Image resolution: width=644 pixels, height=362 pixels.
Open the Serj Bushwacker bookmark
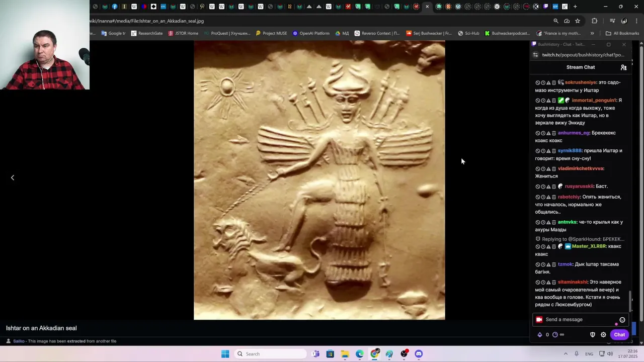click(429, 34)
